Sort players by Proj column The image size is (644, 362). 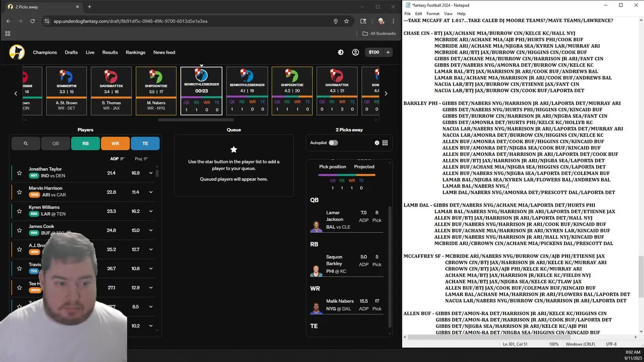141,159
